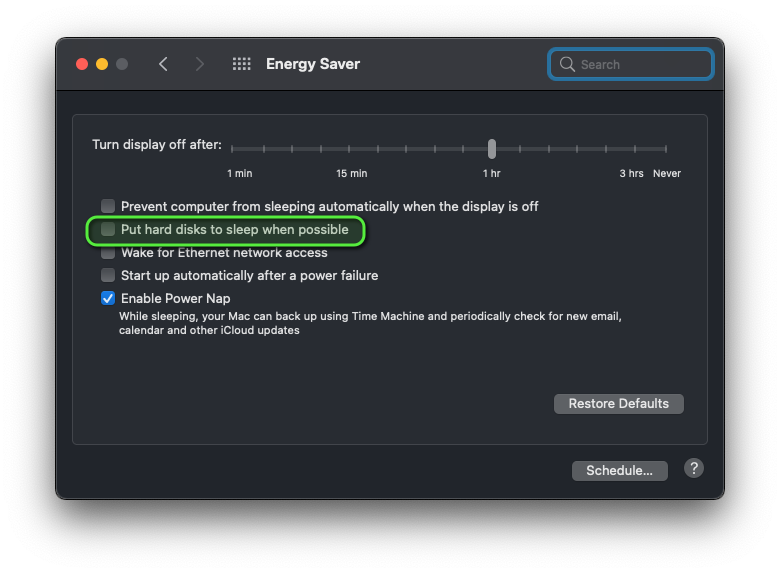Viewport: 780px width, 573px height.
Task: Click the Turn display off after label
Action: pos(157,145)
